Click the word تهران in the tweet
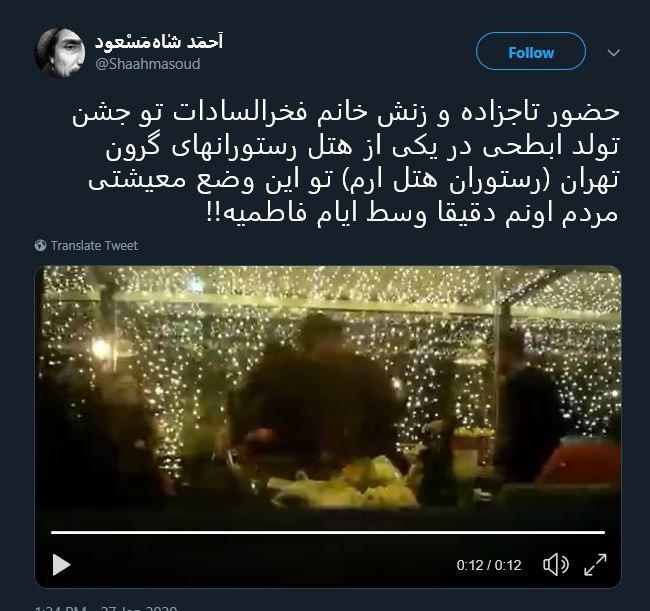This screenshot has height=611, width=650. click(x=590, y=181)
